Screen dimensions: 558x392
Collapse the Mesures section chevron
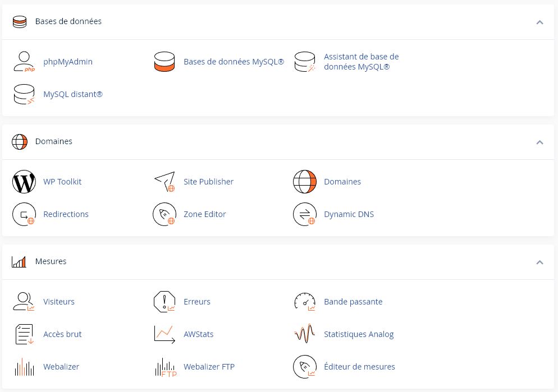tap(539, 262)
